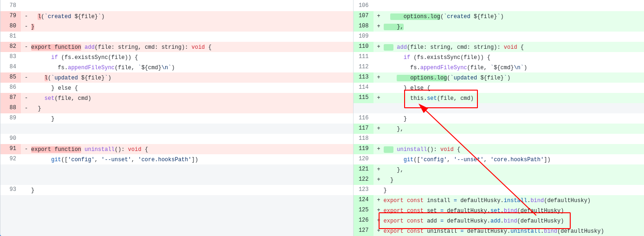The image size is (644, 236).
Task: Select line number 93 in the old file
Action: [x=13, y=190]
